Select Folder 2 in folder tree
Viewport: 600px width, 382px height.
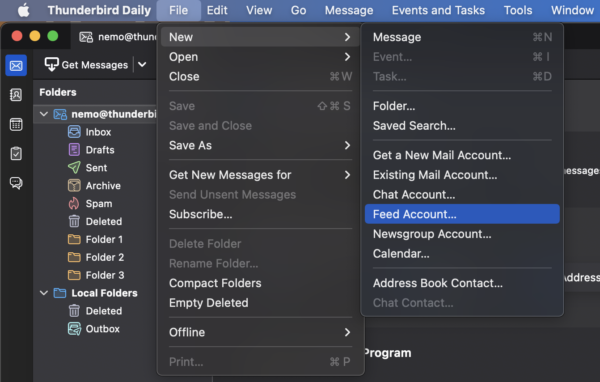[x=104, y=257]
